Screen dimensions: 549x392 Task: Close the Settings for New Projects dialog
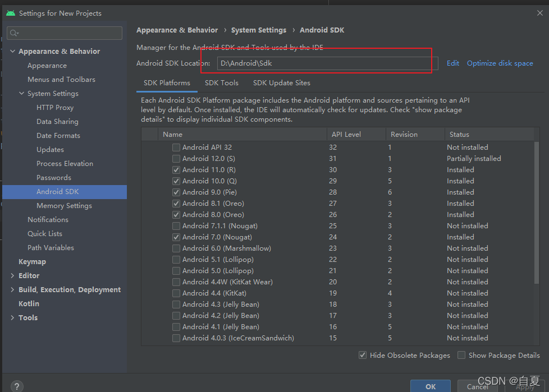click(539, 13)
